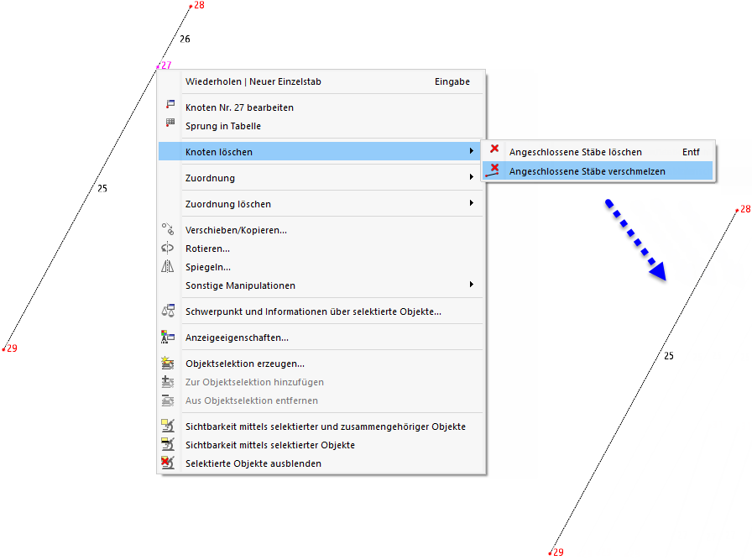Select Rotieren... menu entry

coord(320,249)
